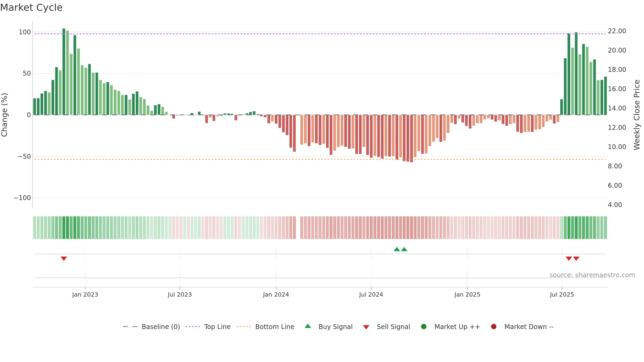Click the 4.00 price tick label
Image resolution: width=644 pixels, height=362 pixels.
[x=615, y=205]
